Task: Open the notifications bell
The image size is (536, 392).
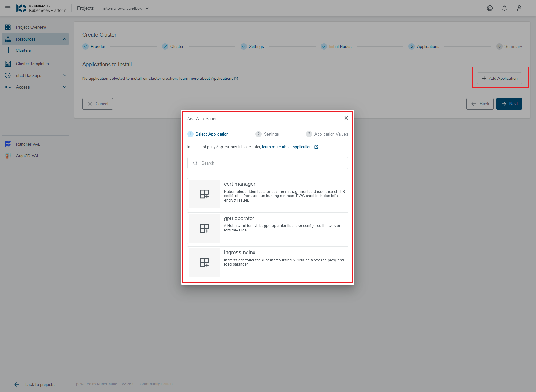Action: tap(504, 8)
